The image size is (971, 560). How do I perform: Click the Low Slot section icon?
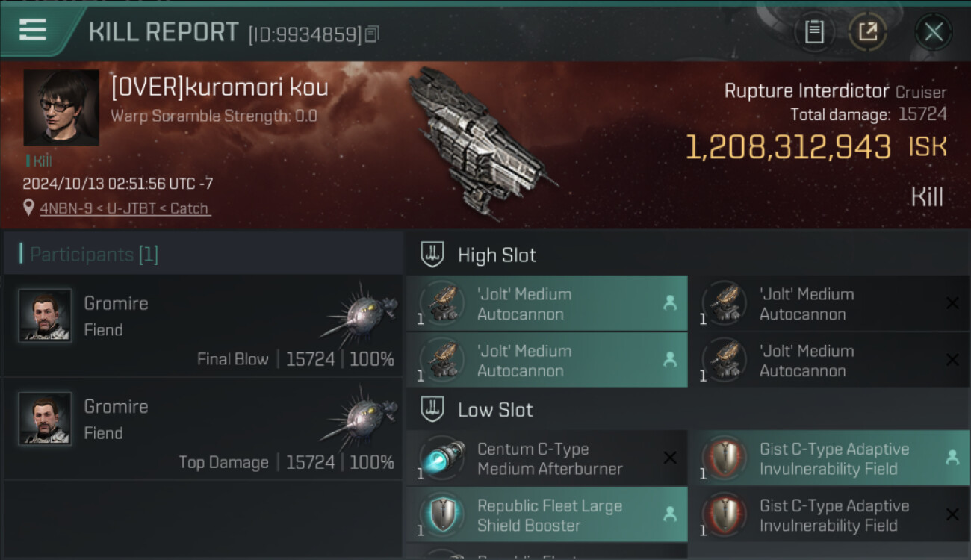433,410
